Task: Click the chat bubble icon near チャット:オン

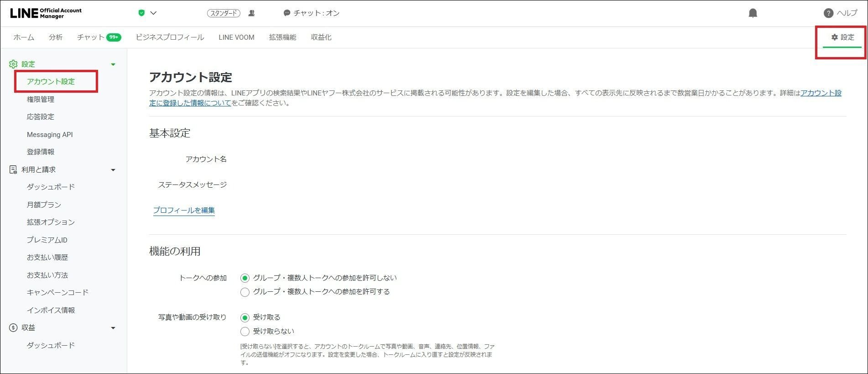Action: (287, 13)
